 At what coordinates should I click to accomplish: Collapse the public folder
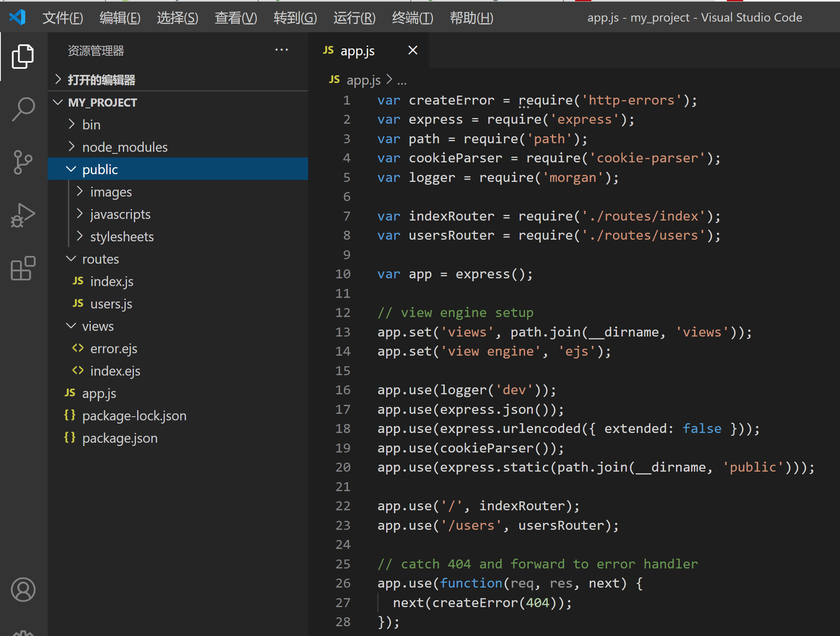100,169
